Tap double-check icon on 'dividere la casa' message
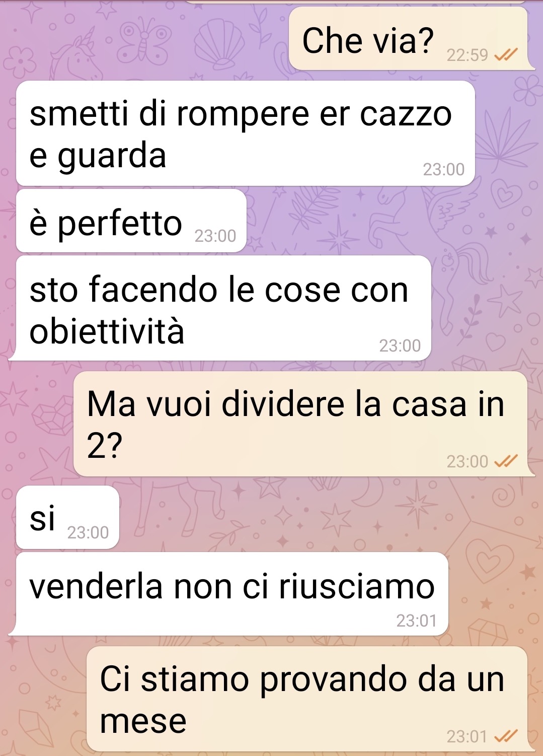 coord(506,461)
